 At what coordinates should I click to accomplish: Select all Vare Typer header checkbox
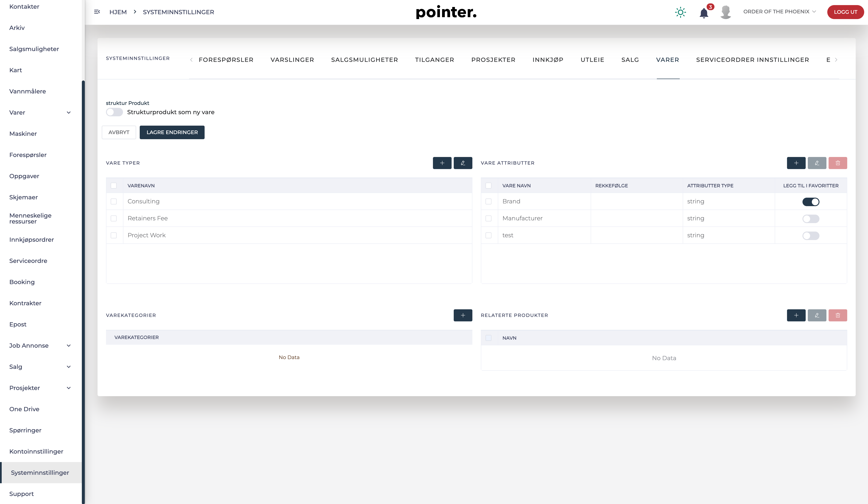(x=114, y=186)
